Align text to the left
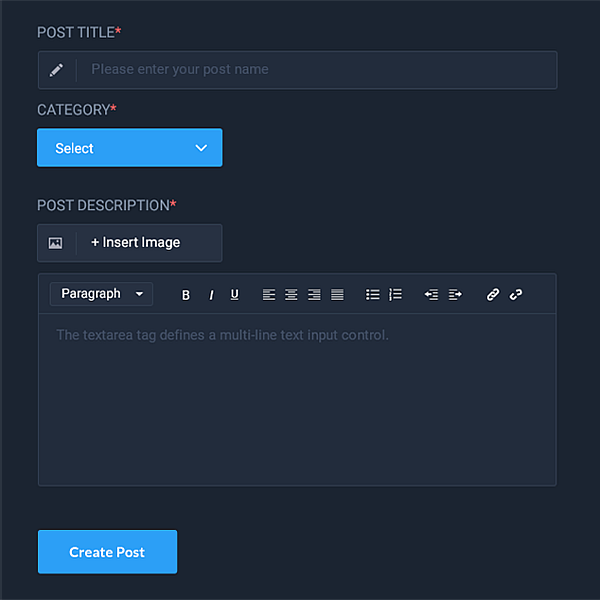The image size is (600, 600). tap(269, 295)
